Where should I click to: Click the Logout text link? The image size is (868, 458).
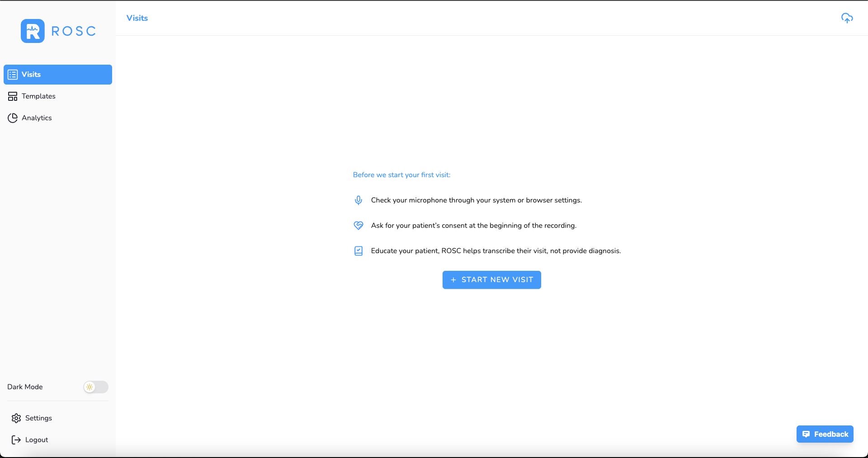[x=37, y=440]
